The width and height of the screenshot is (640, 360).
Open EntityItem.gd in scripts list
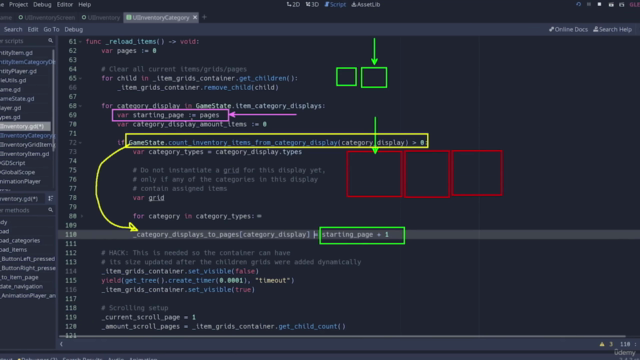pos(16,53)
